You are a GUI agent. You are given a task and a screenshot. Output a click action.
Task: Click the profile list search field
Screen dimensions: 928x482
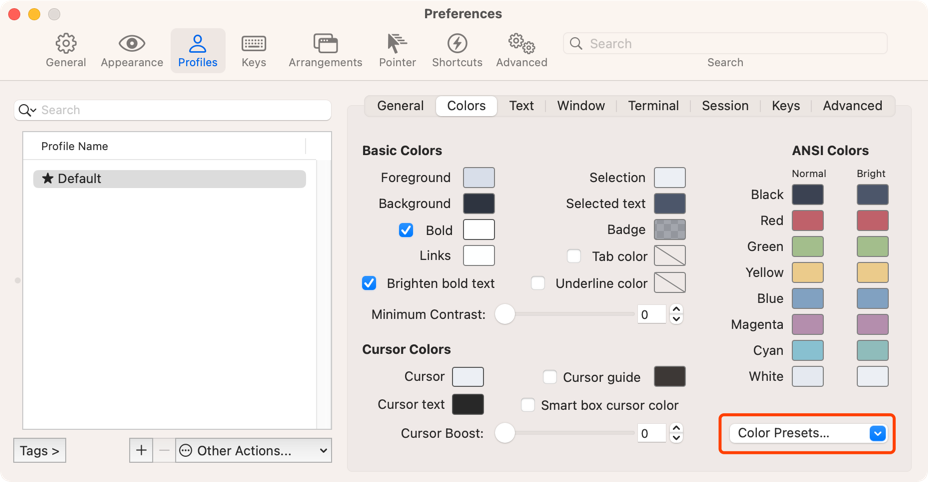(173, 110)
